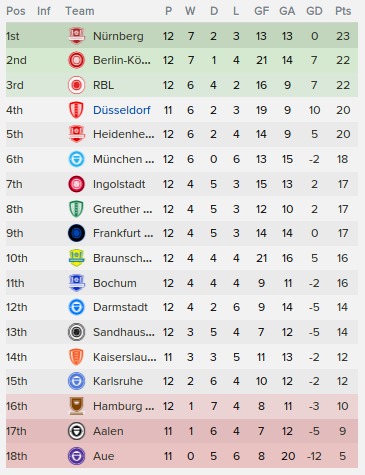Image resolution: width=365 pixels, height=475 pixels.
Task: Select the dark blue Frankfurt badge
Action: coord(76,233)
